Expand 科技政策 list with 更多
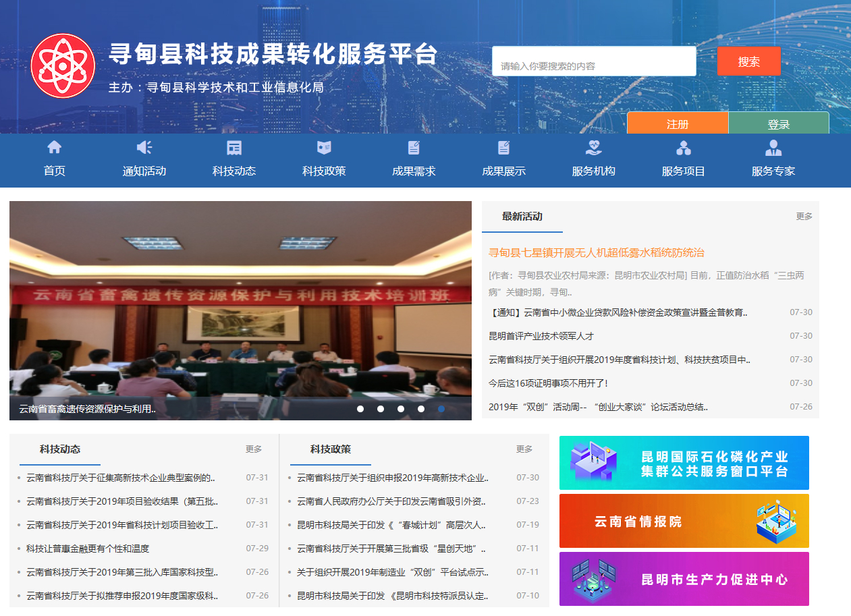 coord(524,449)
